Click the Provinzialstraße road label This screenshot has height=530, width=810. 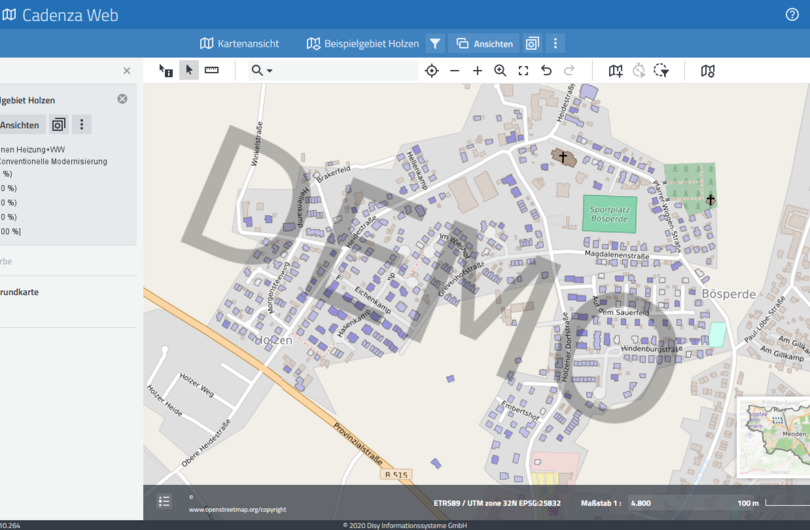pos(357,444)
